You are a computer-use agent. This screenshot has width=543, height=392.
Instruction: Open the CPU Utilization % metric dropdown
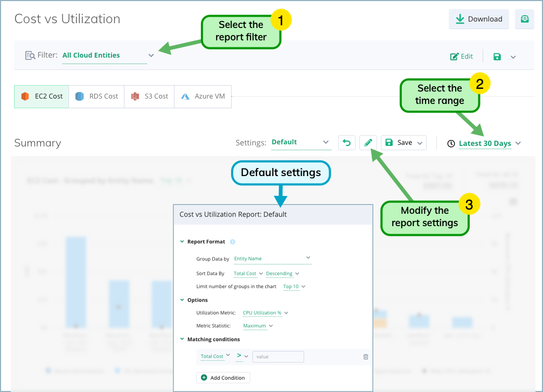tap(265, 313)
